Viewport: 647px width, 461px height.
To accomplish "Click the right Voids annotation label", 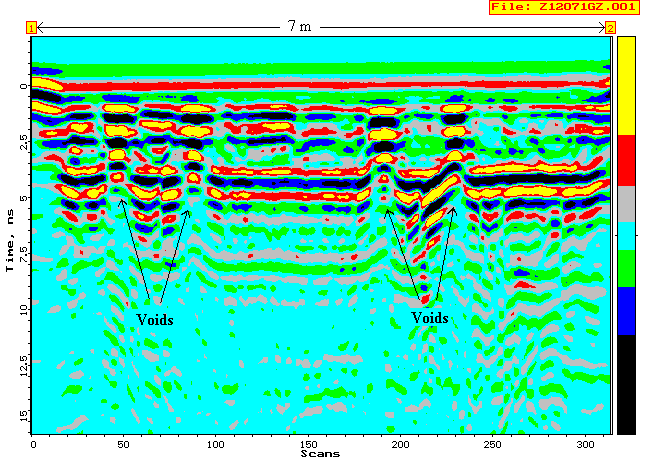I will point(430,317).
